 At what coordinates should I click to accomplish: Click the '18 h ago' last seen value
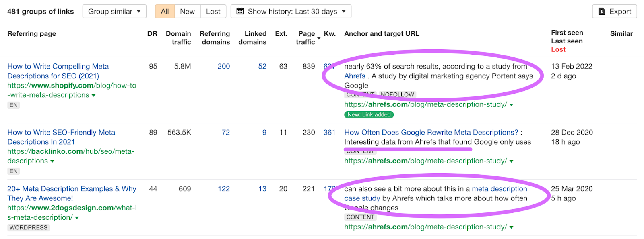[566, 142]
